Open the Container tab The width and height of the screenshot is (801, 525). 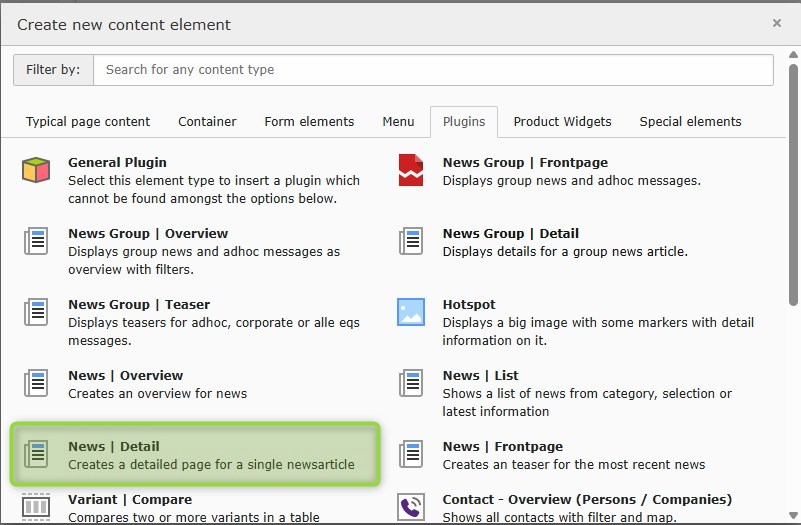(x=207, y=122)
